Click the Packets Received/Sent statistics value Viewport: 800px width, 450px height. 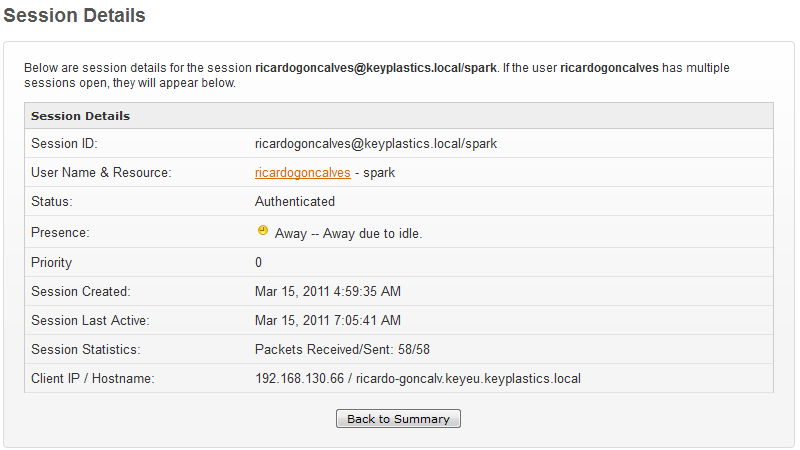click(342, 349)
